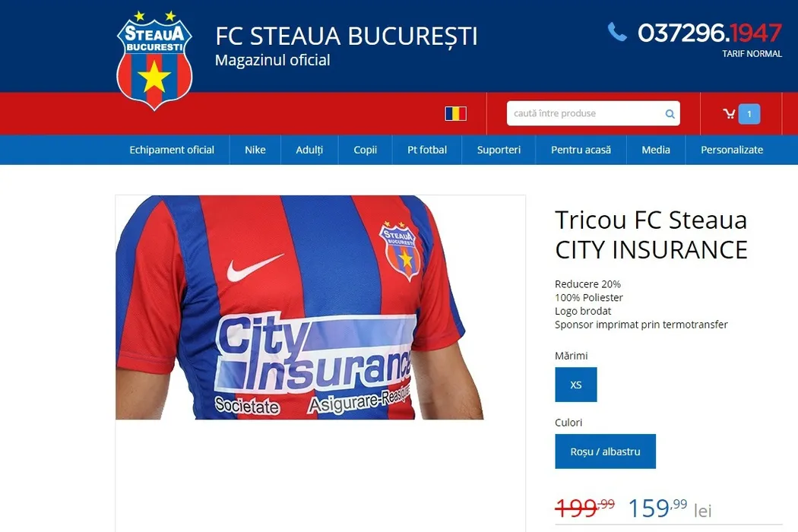Open the Pt fotbal category
This screenshot has width=798, height=532.
coord(427,150)
